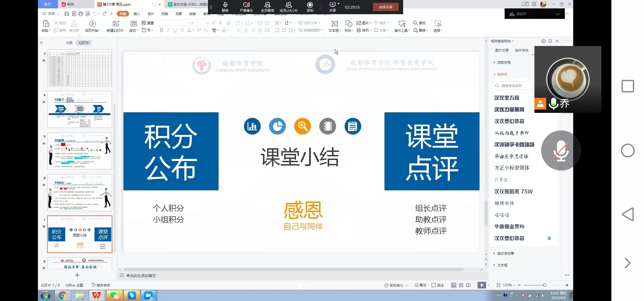This screenshot has height=301, width=644.
Task: Click the Shapes icon (形状)
Action: click(x=349, y=24)
